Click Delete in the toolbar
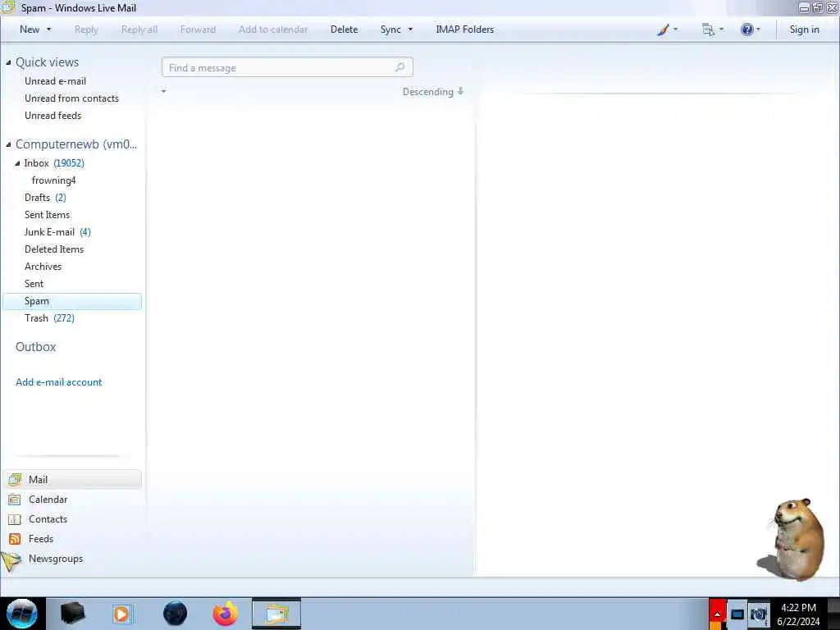Image resolution: width=840 pixels, height=630 pixels. (x=344, y=30)
